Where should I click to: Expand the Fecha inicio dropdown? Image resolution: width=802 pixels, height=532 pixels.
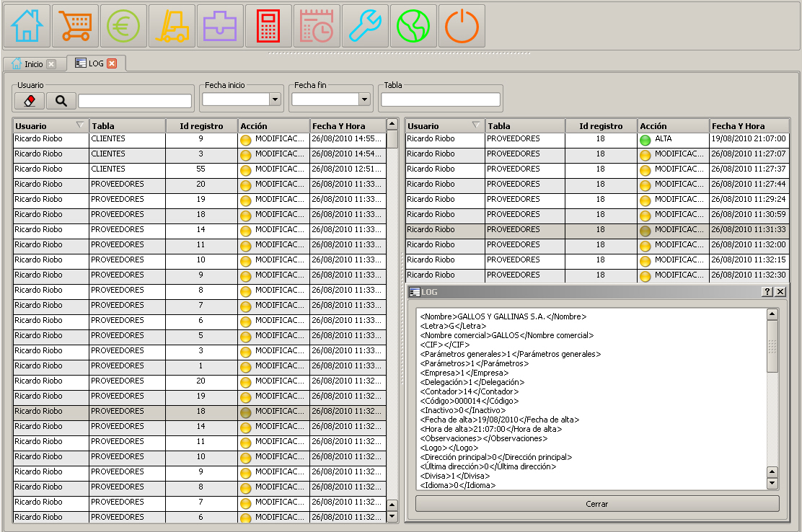274,99
